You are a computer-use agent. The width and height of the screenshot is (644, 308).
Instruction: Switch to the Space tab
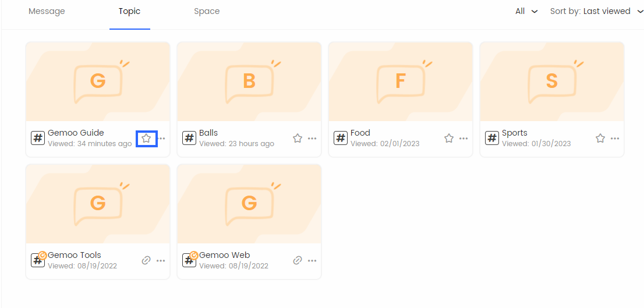pos(207,12)
